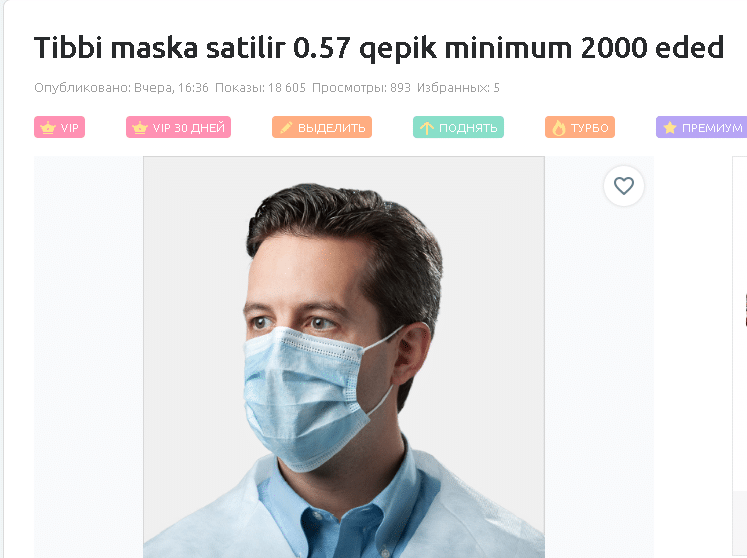Click the Просмотры: 893 counter
Viewport: 747px width, 558px height.
361,88
